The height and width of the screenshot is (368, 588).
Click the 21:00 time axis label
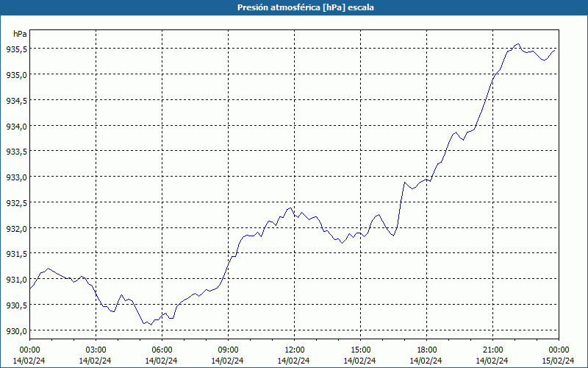pos(492,350)
